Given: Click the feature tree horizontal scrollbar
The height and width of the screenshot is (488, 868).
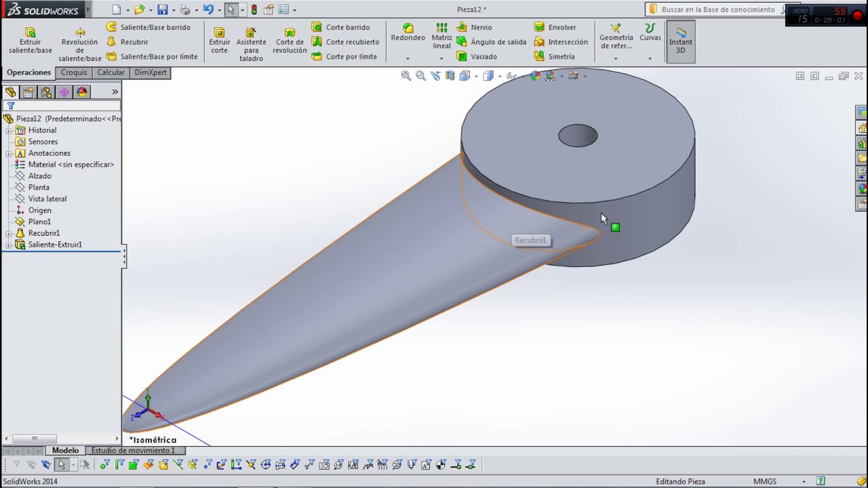Looking at the screenshot, I should click(62, 439).
